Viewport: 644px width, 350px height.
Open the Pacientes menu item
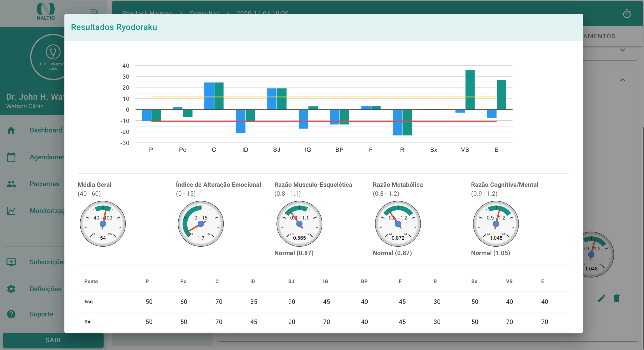click(44, 184)
